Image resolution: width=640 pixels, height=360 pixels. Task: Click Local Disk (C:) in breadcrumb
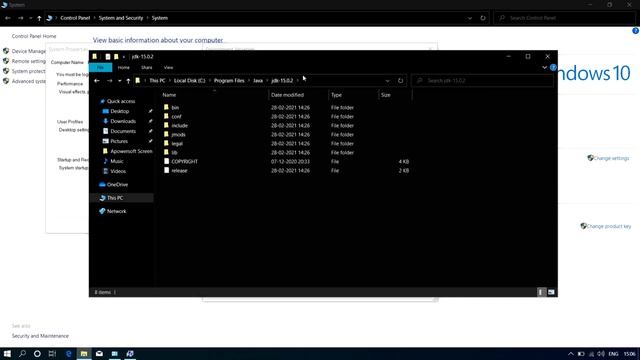(x=189, y=81)
